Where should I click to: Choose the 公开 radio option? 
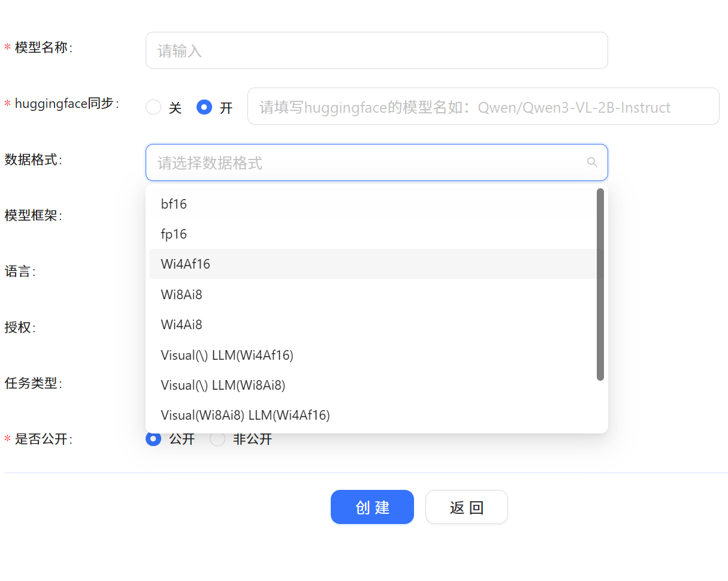[x=154, y=439]
